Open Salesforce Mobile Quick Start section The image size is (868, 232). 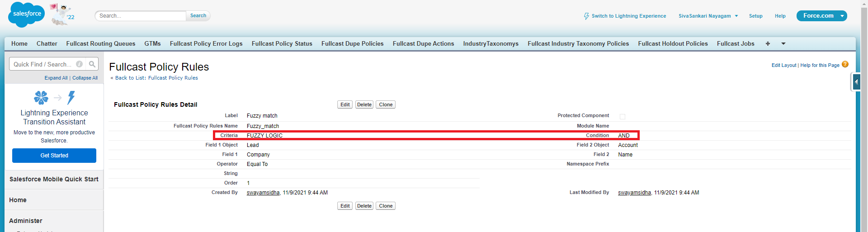tap(54, 179)
